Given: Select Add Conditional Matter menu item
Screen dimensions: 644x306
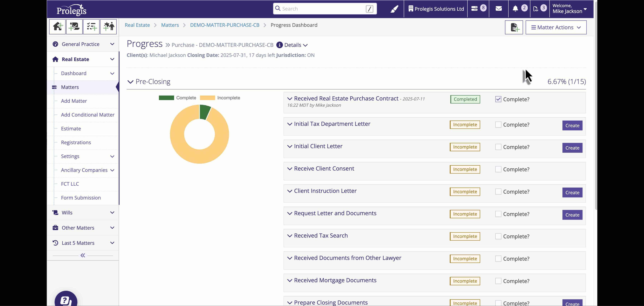Looking at the screenshot, I should (87, 115).
